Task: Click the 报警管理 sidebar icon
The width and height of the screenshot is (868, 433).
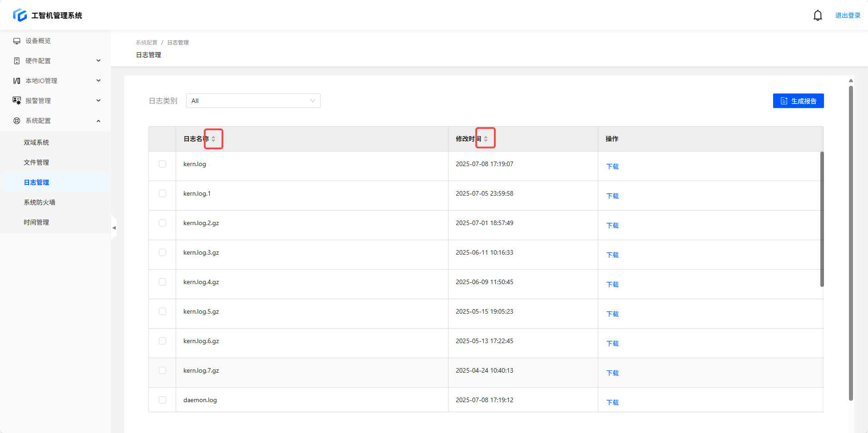Action: [17, 101]
